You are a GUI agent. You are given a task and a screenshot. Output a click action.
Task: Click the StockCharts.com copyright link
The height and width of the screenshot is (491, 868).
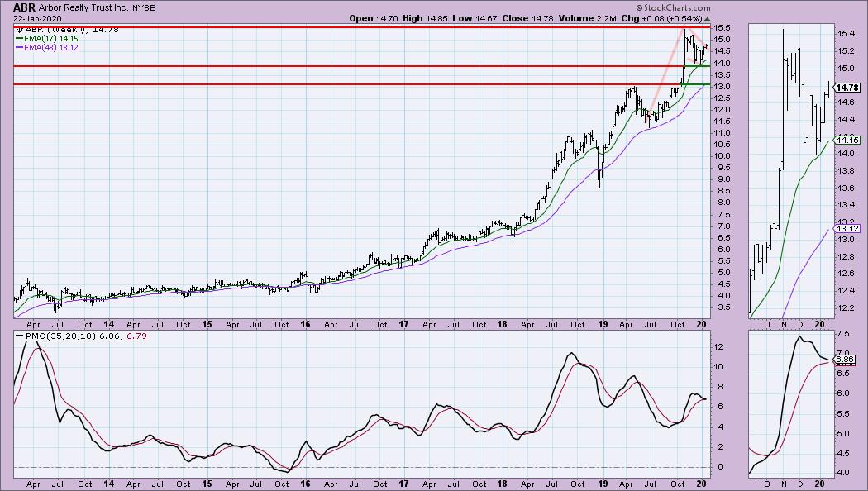(673, 7)
